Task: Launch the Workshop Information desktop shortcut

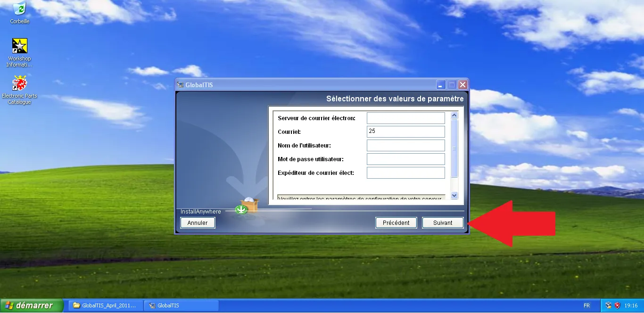Action: tap(19, 47)
